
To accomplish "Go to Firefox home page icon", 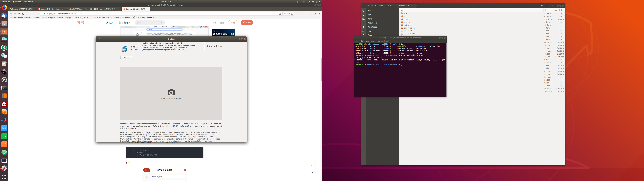I will (23, 13).
